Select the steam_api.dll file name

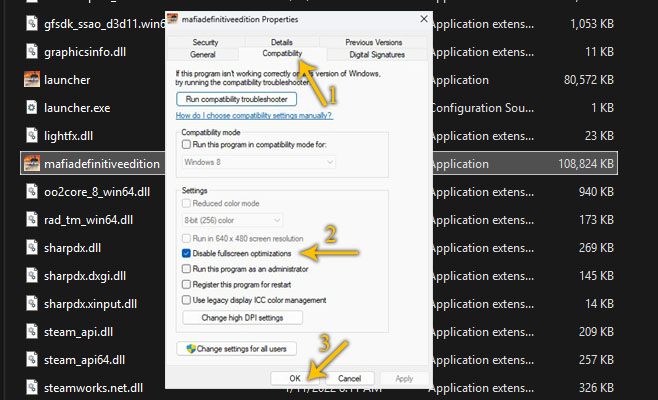pos(78,332)
